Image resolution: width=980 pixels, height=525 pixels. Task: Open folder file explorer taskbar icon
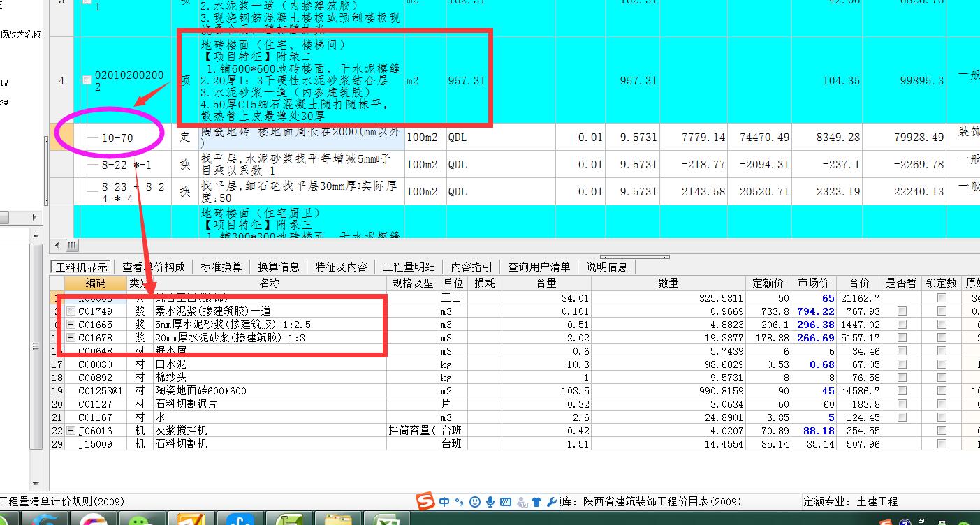[x=339, y=520]
